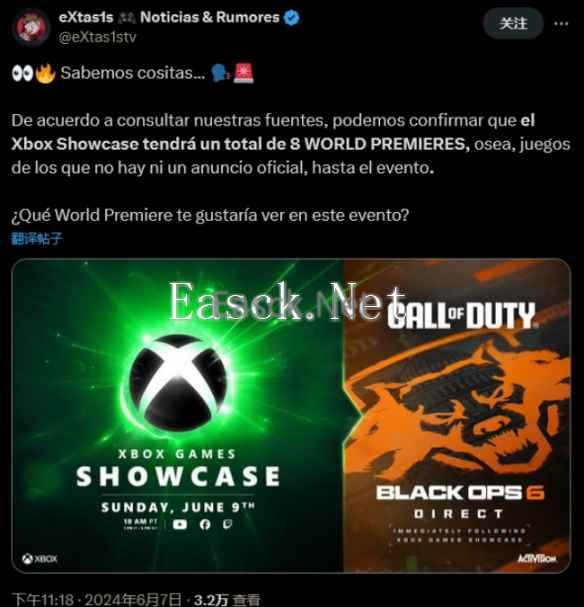The width and height of the screenshot is (584, 607).
Task: Open the three-dot more options menu
Action: [x=561, y=24]
